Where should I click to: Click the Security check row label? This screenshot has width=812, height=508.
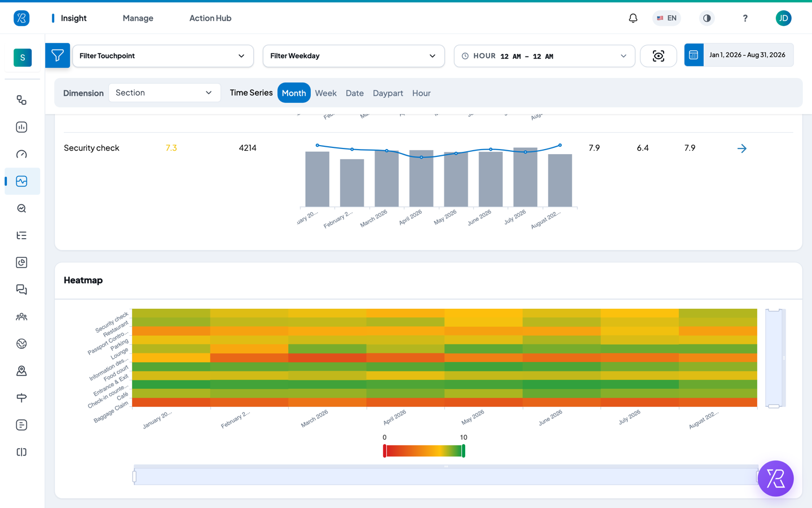[91, 148]
